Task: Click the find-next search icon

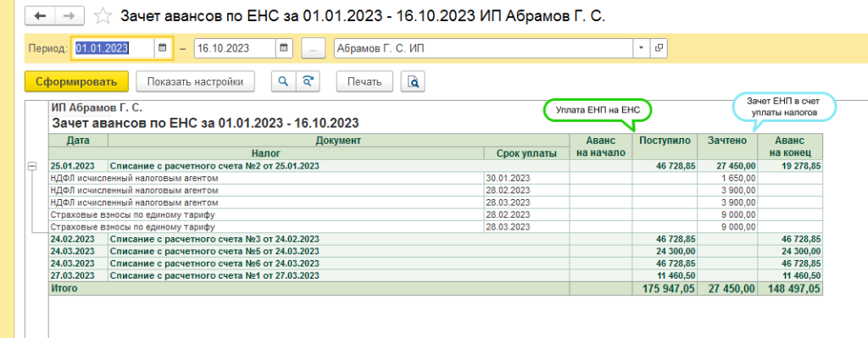Action: tap(308, 82)
